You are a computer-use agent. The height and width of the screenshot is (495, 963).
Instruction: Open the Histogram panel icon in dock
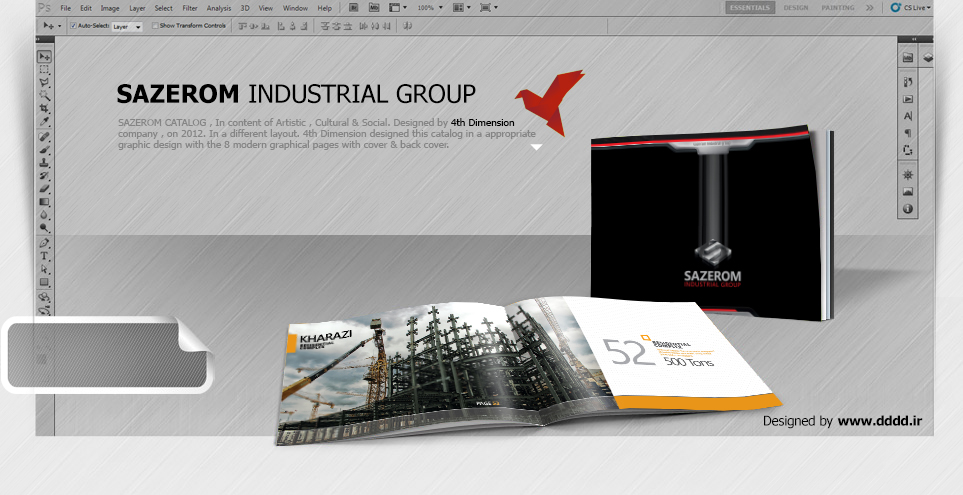pyautogui.click(x=908, y=192)
